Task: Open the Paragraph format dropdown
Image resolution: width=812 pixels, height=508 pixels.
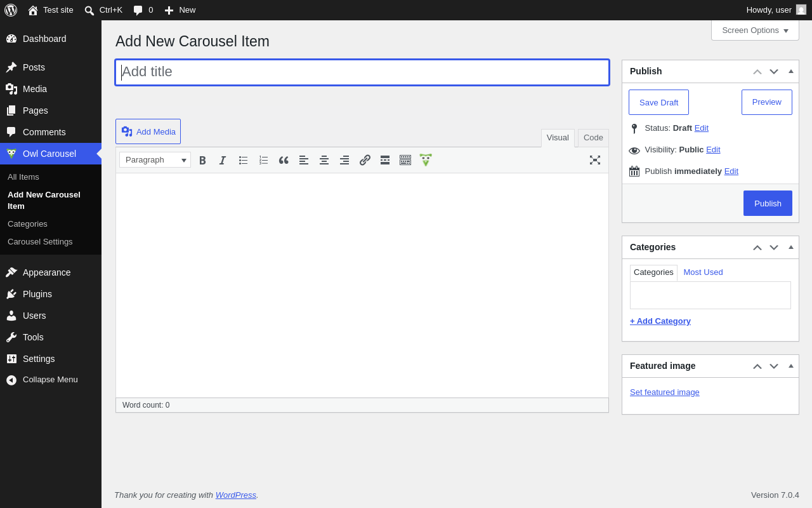Action: [x=155, y=160]
